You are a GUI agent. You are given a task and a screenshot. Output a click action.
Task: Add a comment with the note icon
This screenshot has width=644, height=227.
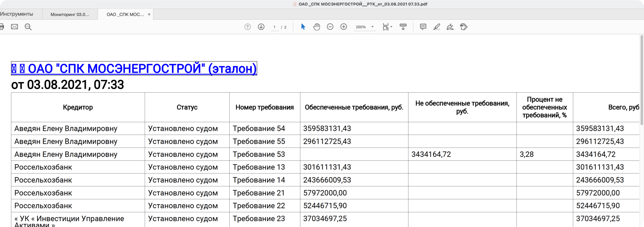(423, 27)
